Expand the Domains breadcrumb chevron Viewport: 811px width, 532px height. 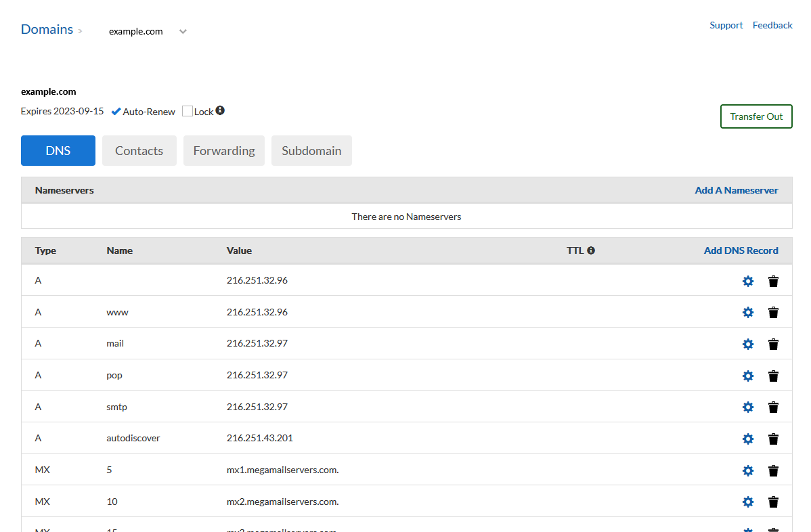click(81, 30)
